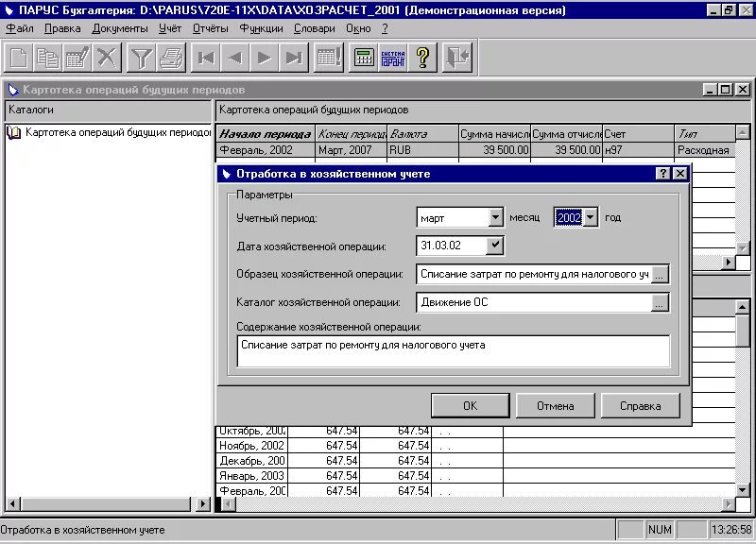Click the Счет column header
Screen dimensions: 756x544
coord(639,134)
